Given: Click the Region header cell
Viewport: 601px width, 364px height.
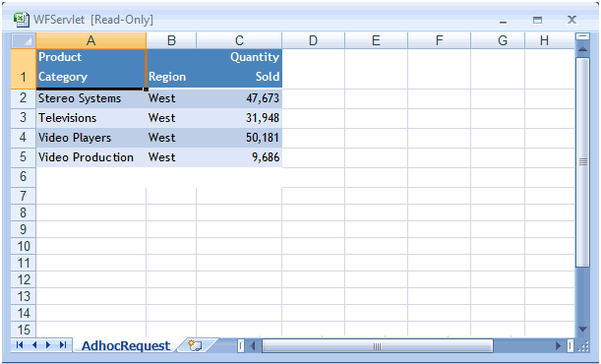Looking at the screenshot, I should [171, 69].
